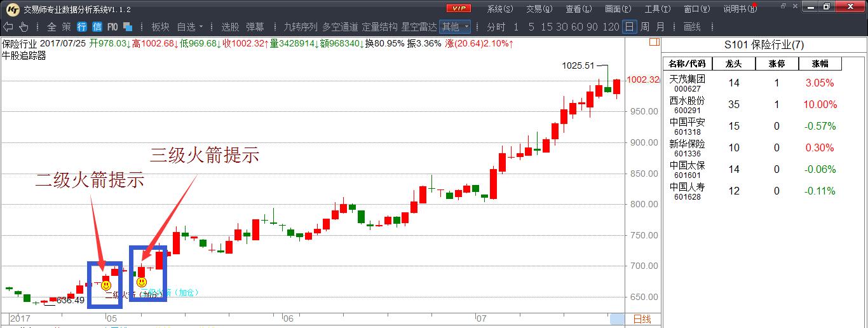This screenshot has height=328, width=868.
Task: Click the overlapping windows icon in toolbar
Action: coord(128,27)
